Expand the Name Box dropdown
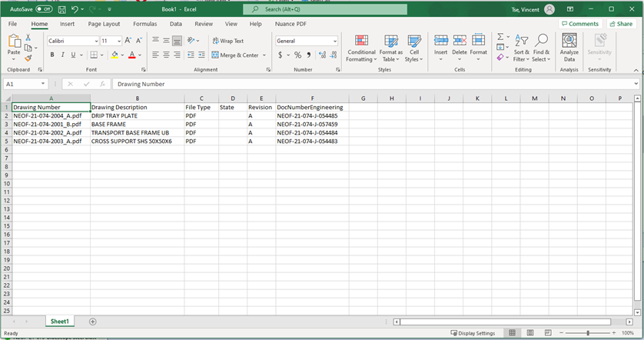The image size is (644, 340). click(43, 84)
